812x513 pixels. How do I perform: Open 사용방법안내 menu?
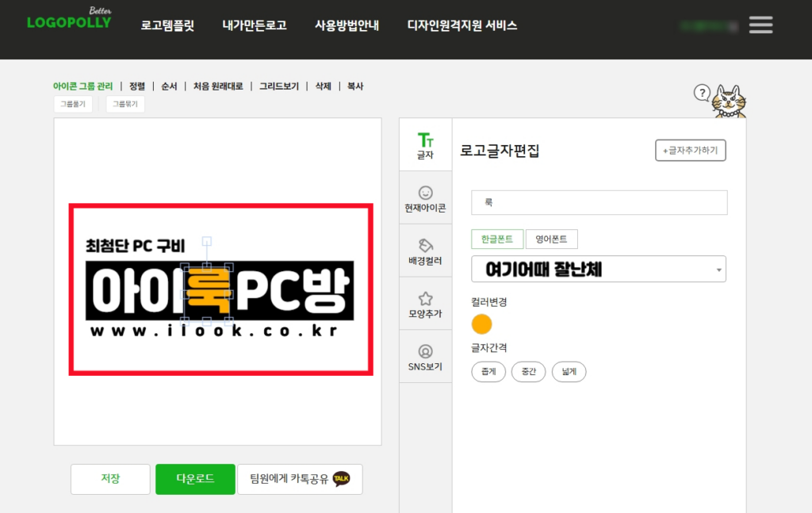pyautogui.click(x=347, y=25)
